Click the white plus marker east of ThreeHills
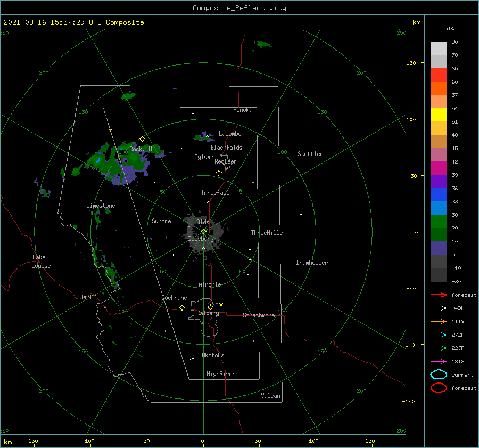Image resolution: width=479 pixels, height=448 pixels. 301,214
